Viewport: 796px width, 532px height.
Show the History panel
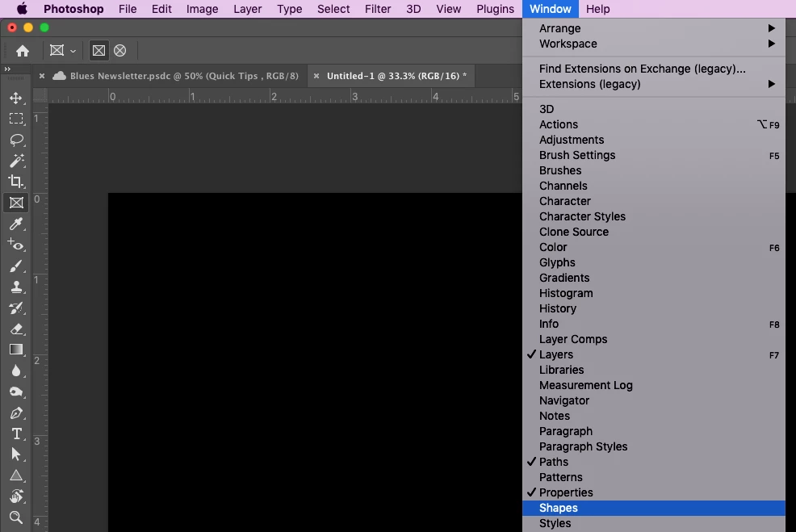(654, 308)
